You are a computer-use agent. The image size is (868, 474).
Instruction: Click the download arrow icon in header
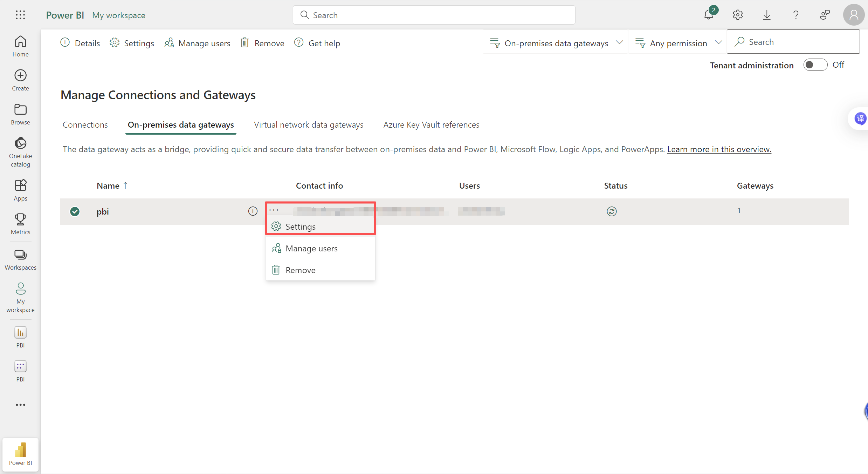click(x=767, y=15)
